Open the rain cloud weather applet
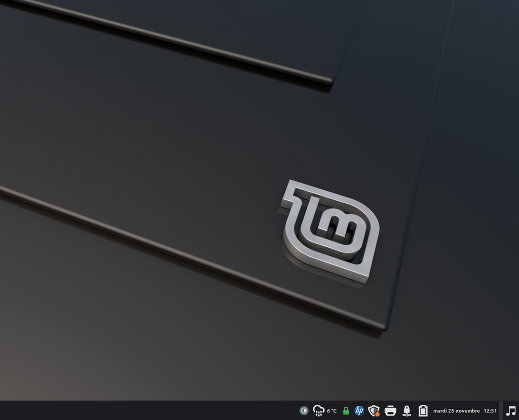 (x=318, y=410)
